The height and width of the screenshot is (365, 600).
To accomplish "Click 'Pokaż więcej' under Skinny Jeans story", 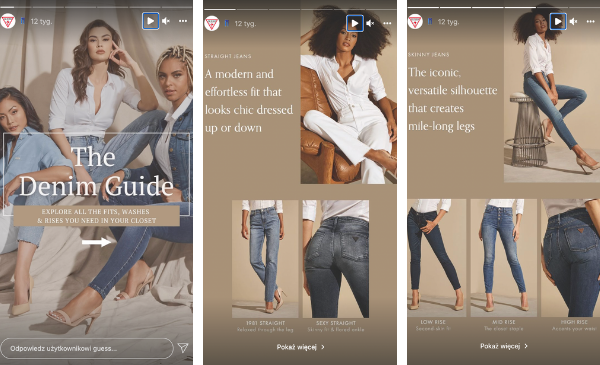I will point(504,346).
